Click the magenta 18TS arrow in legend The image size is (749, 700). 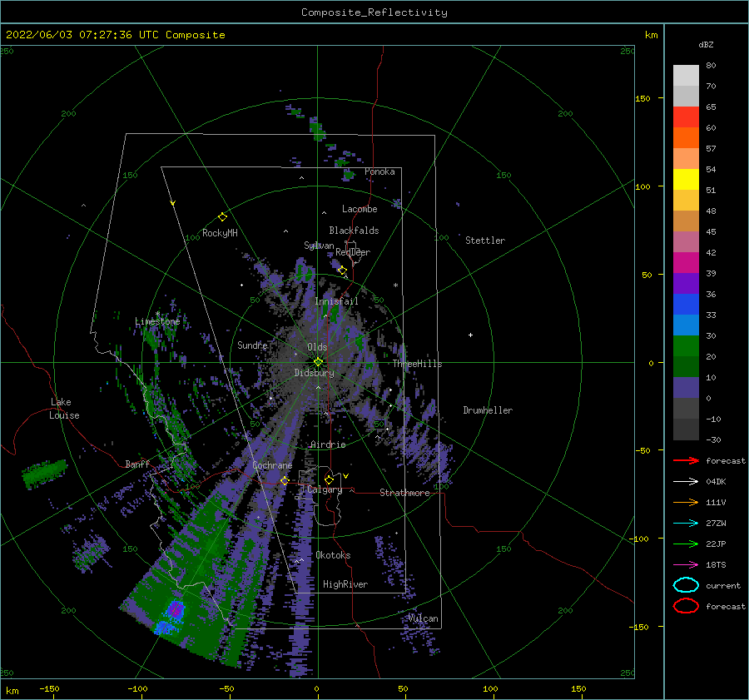[686, 565]
